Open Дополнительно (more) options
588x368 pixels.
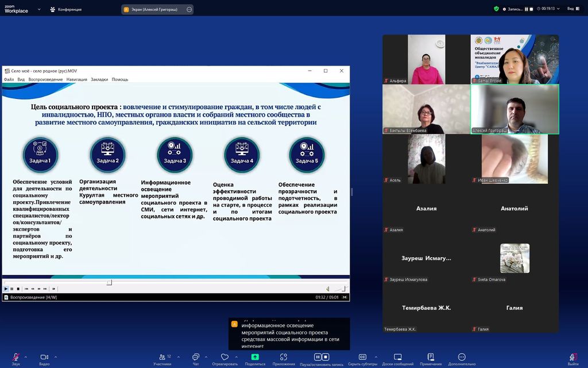pos(462,357)
